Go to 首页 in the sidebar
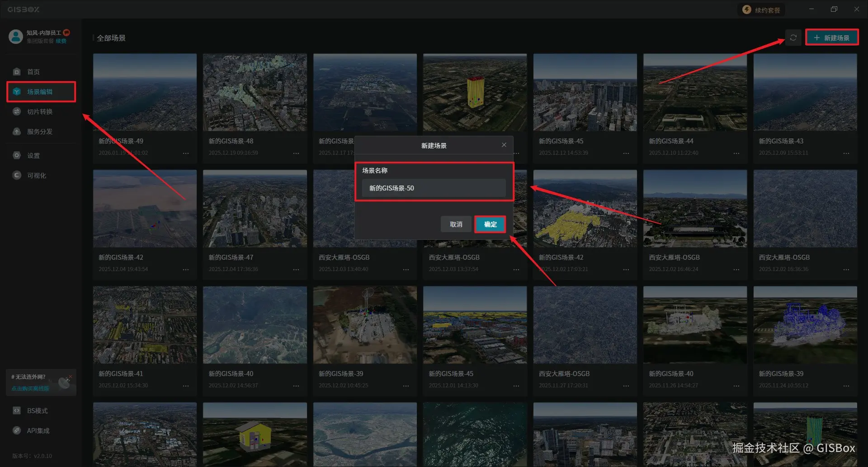 tap(41, 71)
